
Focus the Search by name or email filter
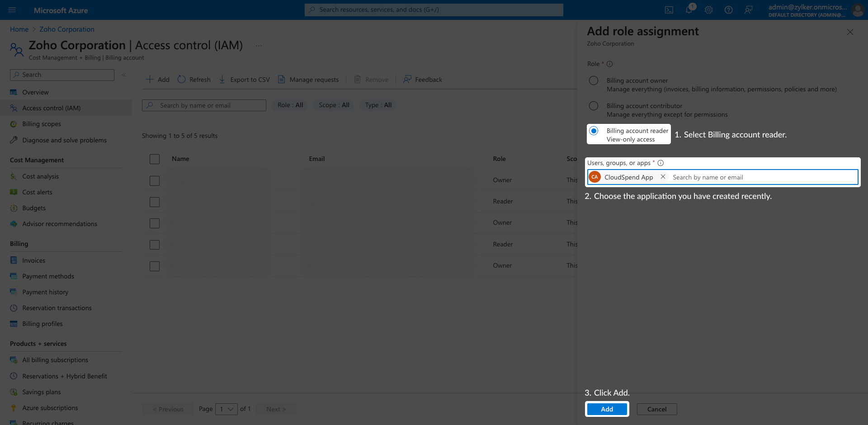tap(204, 105)
